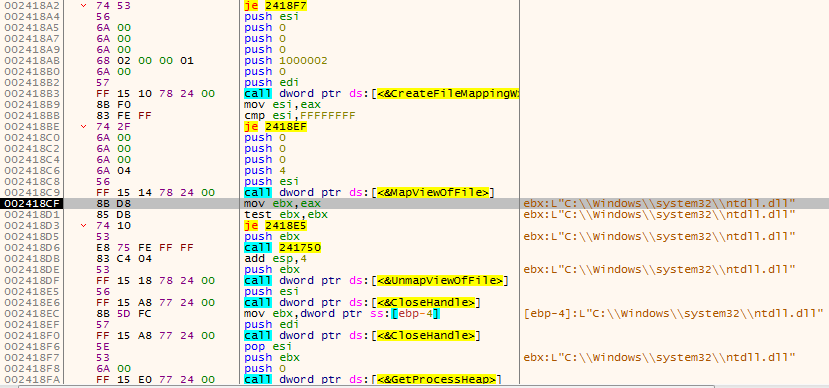Select address 002418AB
Image resolution: width=829 pixels, height=388 pixels.
tap(31, 60)
